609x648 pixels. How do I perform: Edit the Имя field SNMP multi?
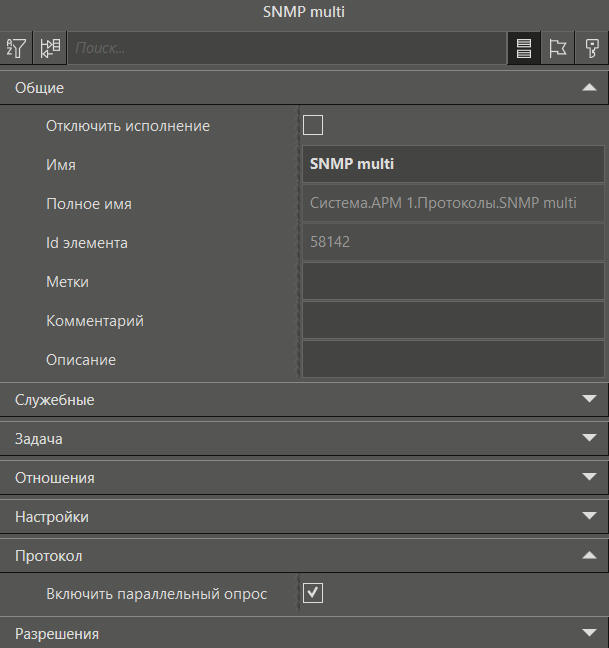[453, 164]
